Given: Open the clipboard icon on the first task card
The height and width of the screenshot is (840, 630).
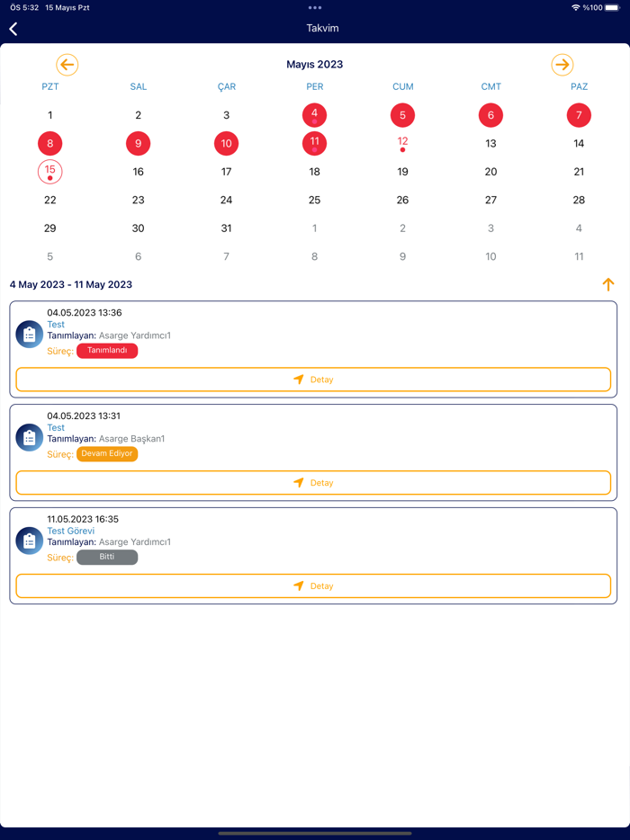Looking at the screenshot, I should [x=29, y=334].
